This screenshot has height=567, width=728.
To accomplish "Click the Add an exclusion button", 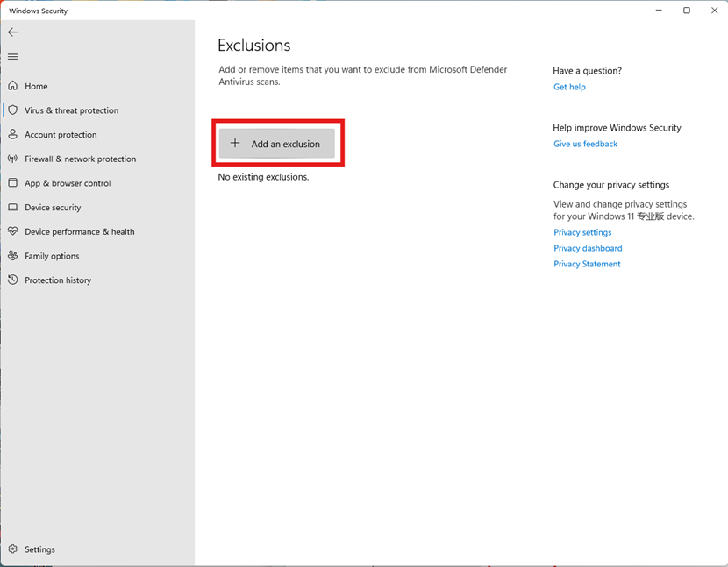I will [x=276, y=144].
